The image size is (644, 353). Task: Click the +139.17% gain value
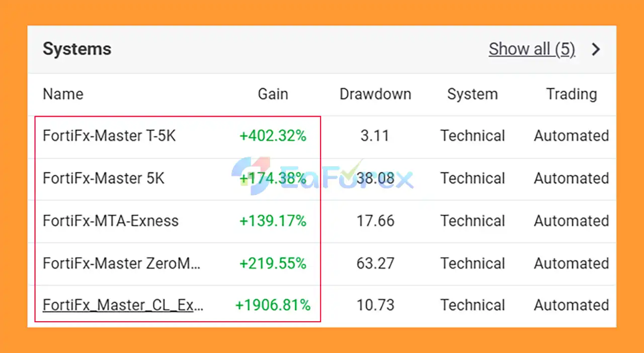[x=273, y=221]
